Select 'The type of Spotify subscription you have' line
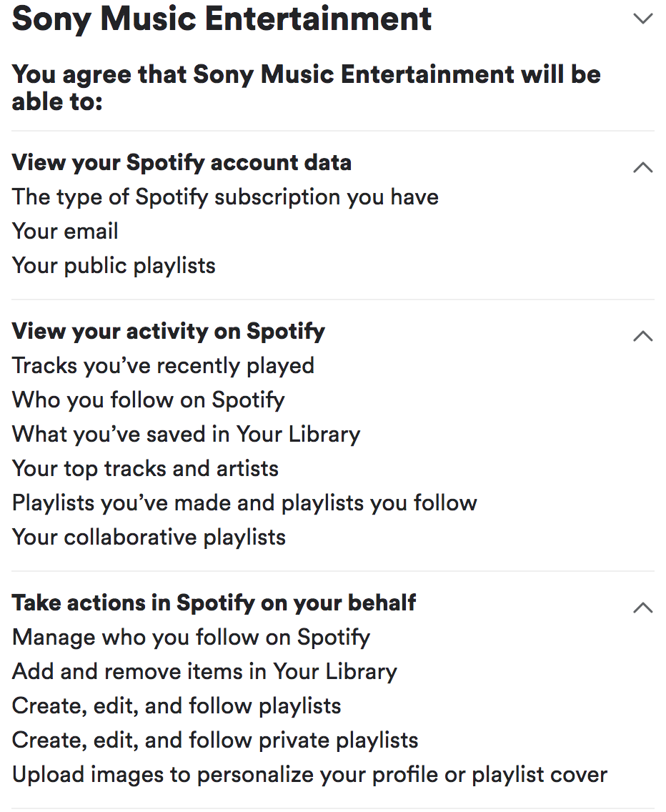Image resolution: width=666 pixels, height=812 pixels. pos(225,197)
